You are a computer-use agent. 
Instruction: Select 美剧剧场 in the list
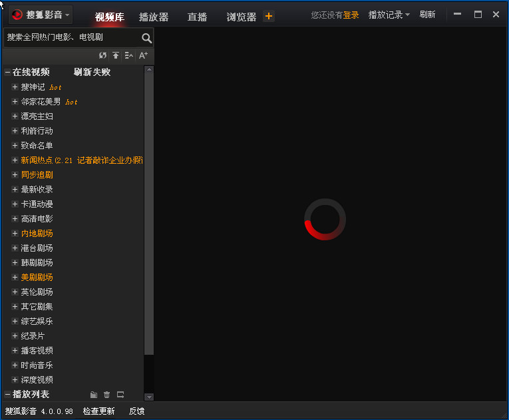[x=37, y=277]
